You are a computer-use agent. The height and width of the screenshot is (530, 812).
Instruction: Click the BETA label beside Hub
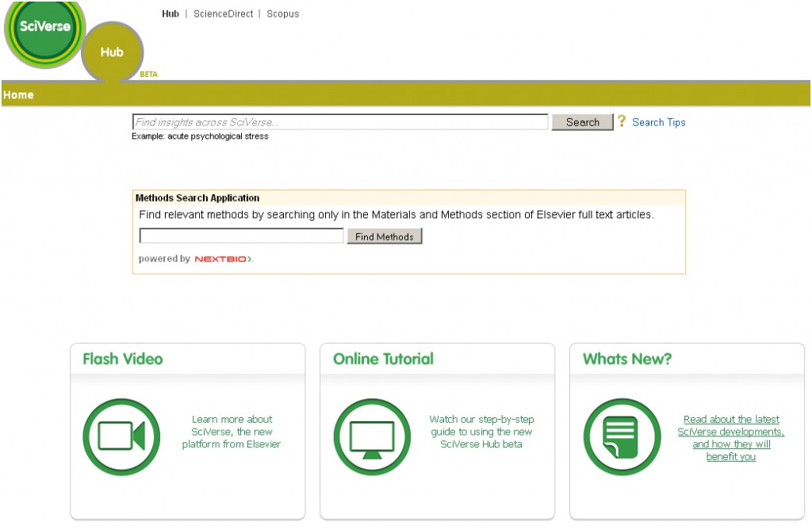[148, 74]
